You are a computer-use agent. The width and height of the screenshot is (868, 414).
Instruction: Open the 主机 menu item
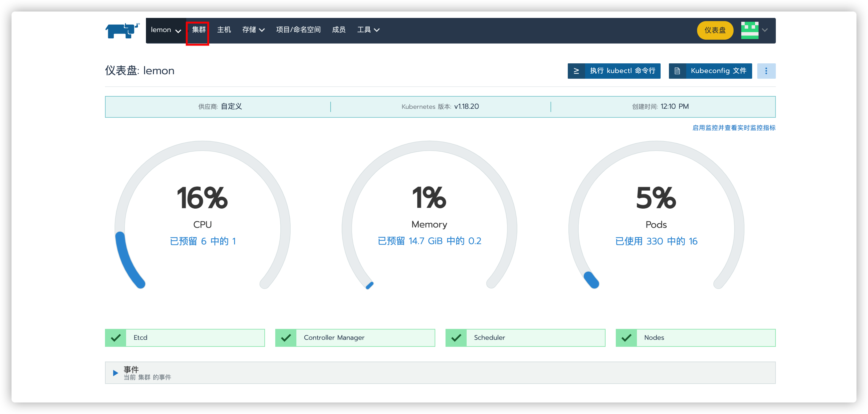(x=224, y=30)
